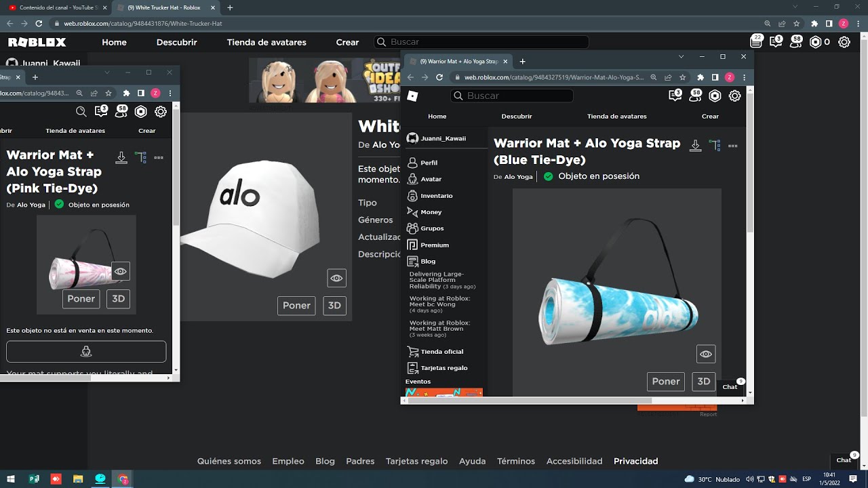Open Blog in sidebar
This screenshot has height=488, width=868.
[420, 261]
